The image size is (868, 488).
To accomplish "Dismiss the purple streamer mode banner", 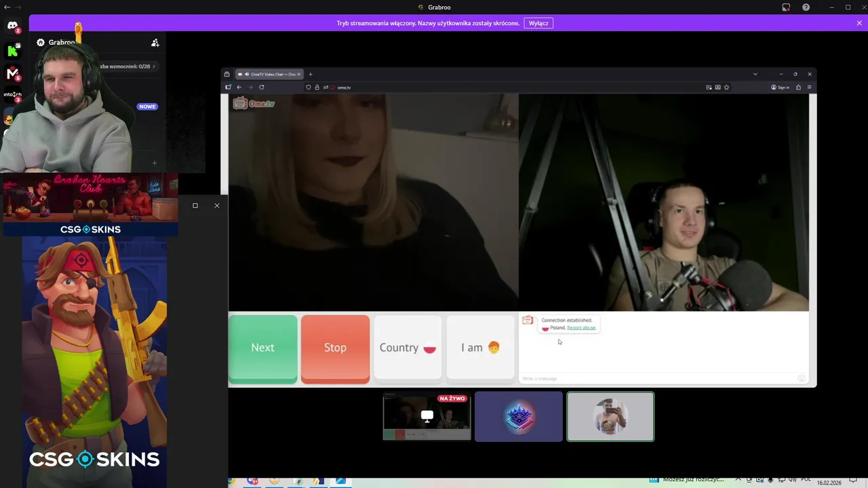I will [859, 23].
